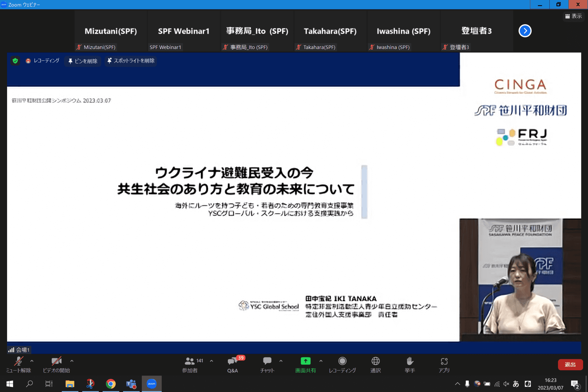The width and height of the screenshot is (588, 392).
Task: Click スポットライトを削除 button
Action: 131,61
